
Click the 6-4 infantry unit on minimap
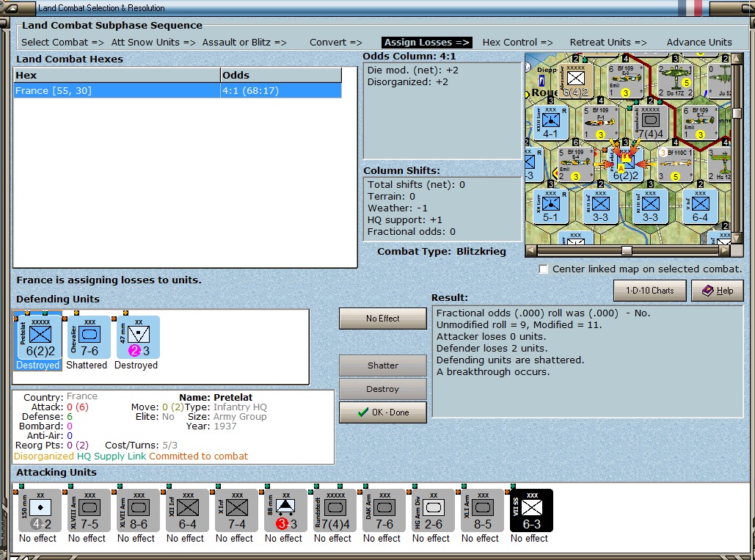click(700, 206)
